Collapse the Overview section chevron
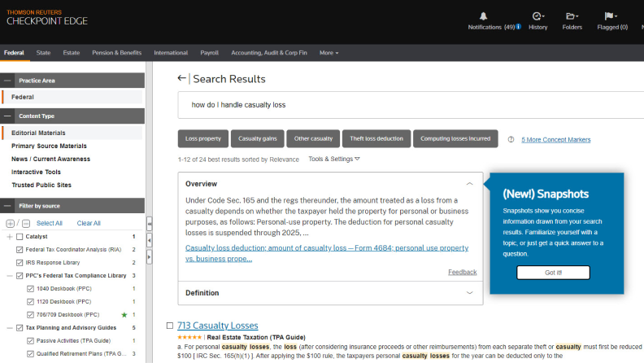Image resolution: width=644 pixels, height=363 pixels. point(469,184)
